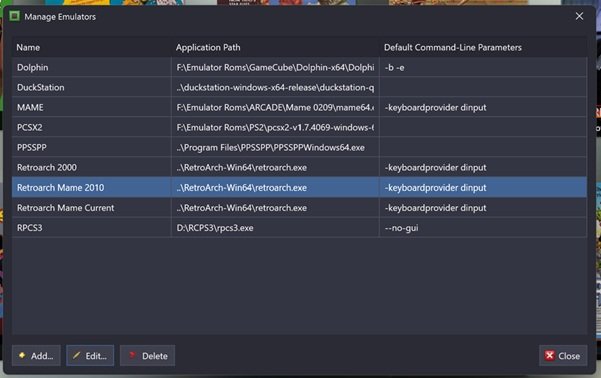Viewport: 601px width, 378px height.
Task: Click Retroarch Mame Current's parameters cell
Action: pyautogui.click(x=483, y=208)
